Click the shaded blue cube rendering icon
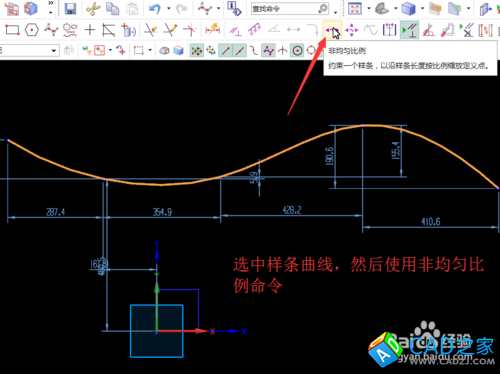 tap(408, 9)
